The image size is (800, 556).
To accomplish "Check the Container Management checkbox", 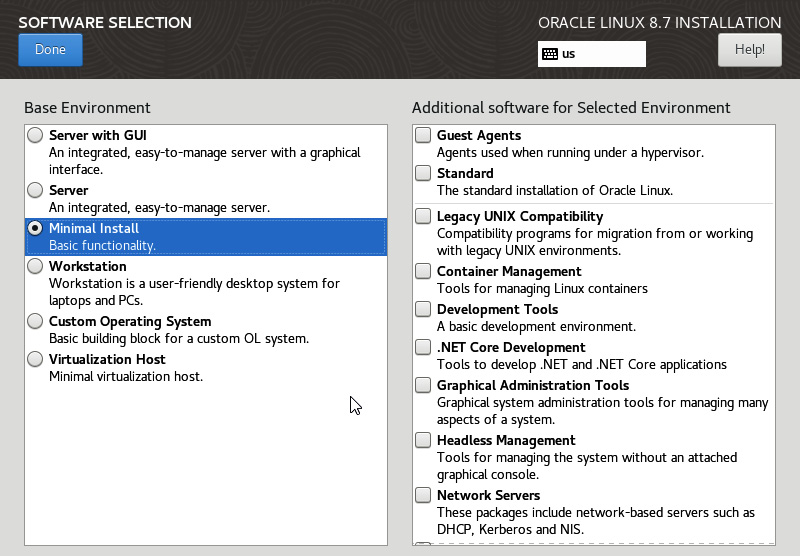I will (x=423, y=271).
